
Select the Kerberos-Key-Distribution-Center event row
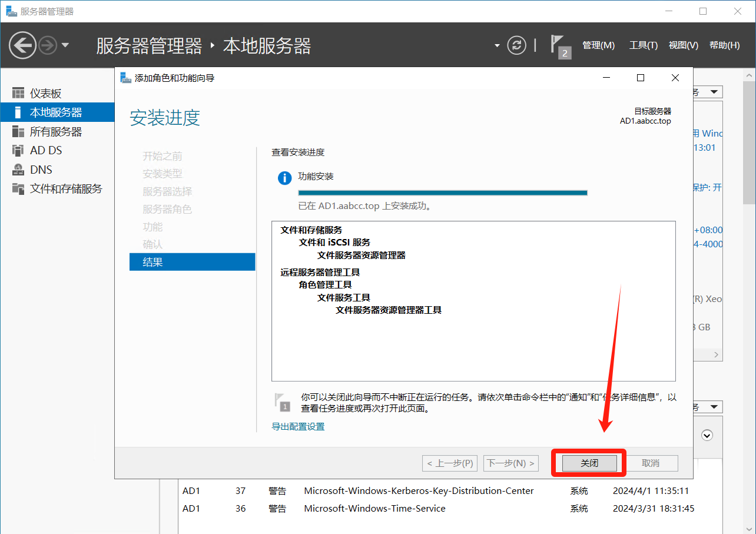tap(418, 490)
